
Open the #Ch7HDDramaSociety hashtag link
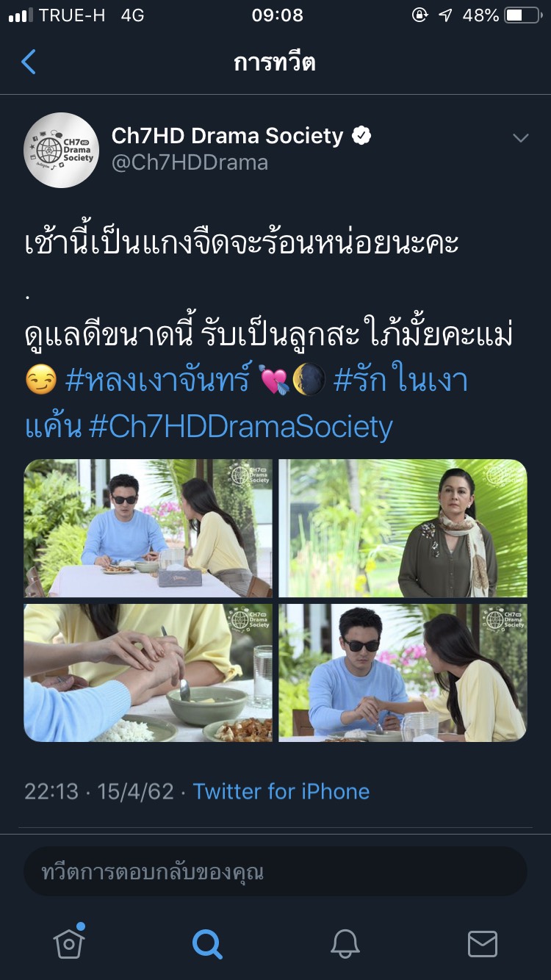click(240, 427)
